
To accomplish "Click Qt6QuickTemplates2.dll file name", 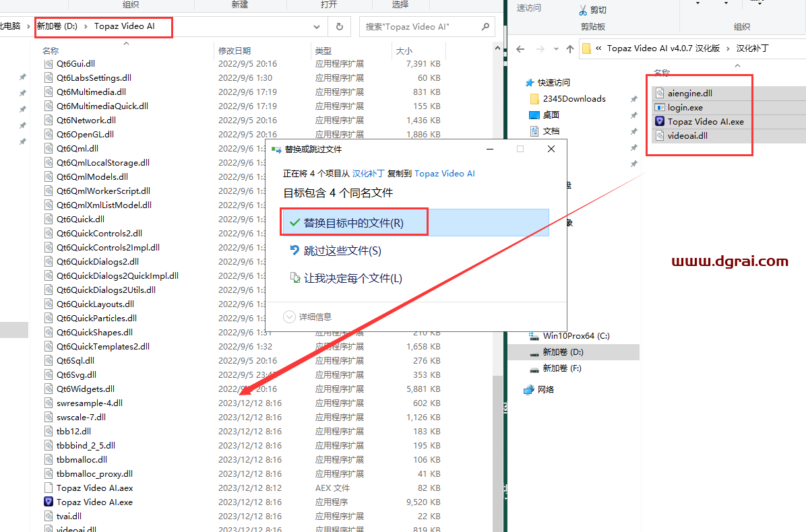I will 103,347.
